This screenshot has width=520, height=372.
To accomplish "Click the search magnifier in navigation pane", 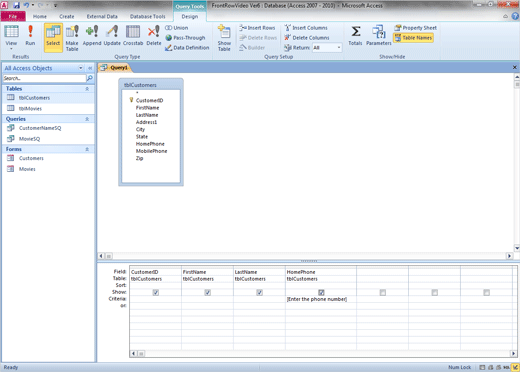I will coord(90,78).
